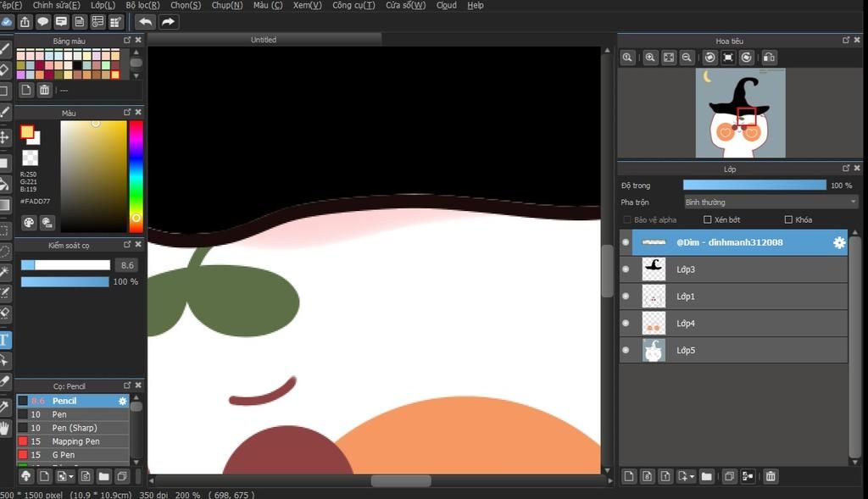Select the Move tool in left toolbar

5,136
